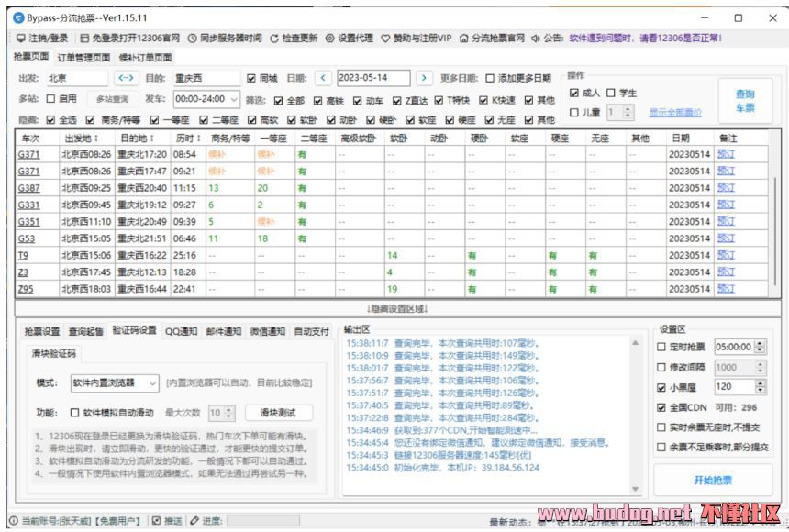The width and height of the screenshot is (789, 532).
Task: Enable 定时抢票 checkbox
Action: 662,347
